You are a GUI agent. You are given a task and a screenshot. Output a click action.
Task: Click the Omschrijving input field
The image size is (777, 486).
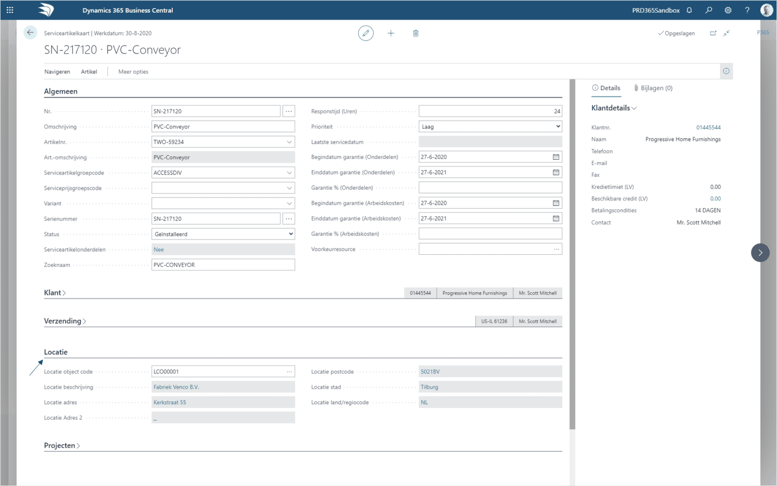click(223, 126)
